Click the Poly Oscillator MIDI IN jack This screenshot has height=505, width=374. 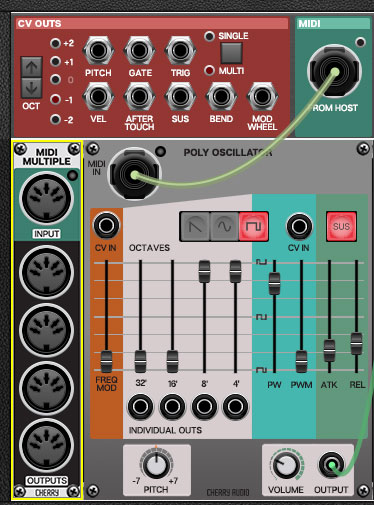click(134, 174)
